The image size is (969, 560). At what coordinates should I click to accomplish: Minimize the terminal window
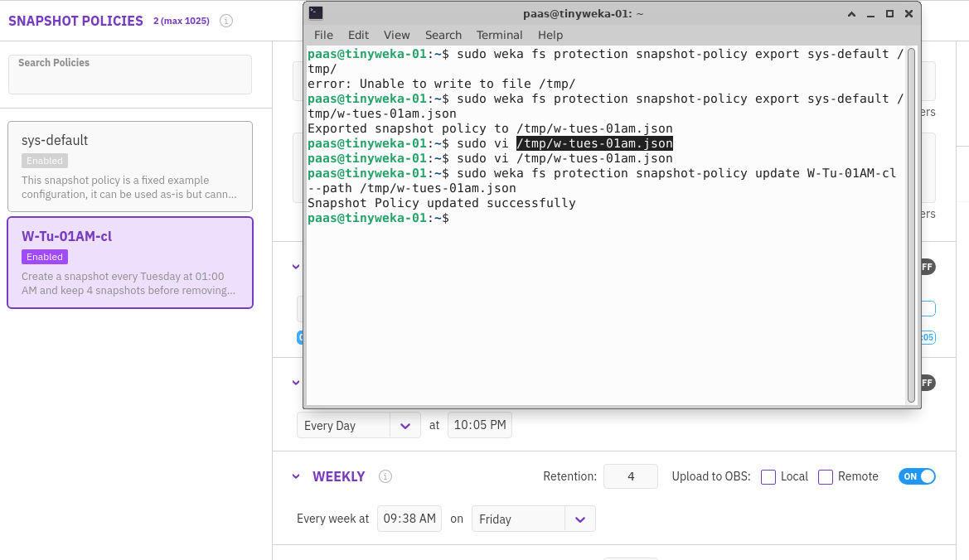(870, 13)
